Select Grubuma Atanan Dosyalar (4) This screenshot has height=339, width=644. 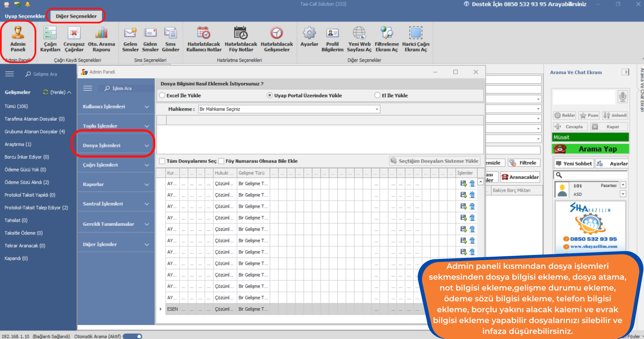[35, 132]
